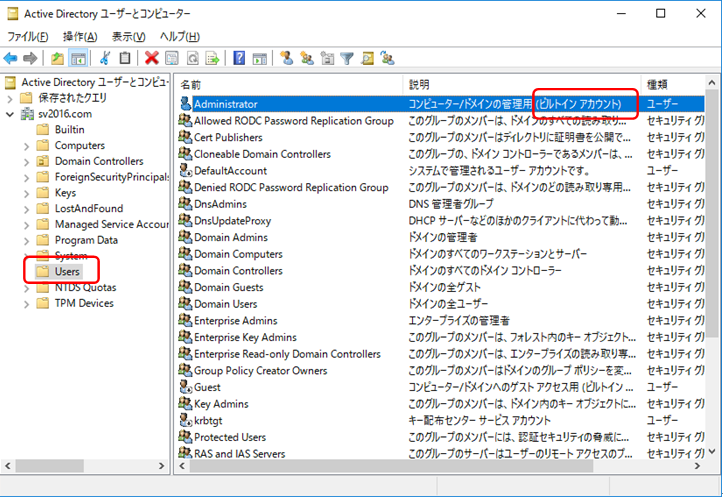Expand the 保存されたクエリ node
The width and height of the screenshot is (723, 497).
pyautogui.click(x=10, y=98)
